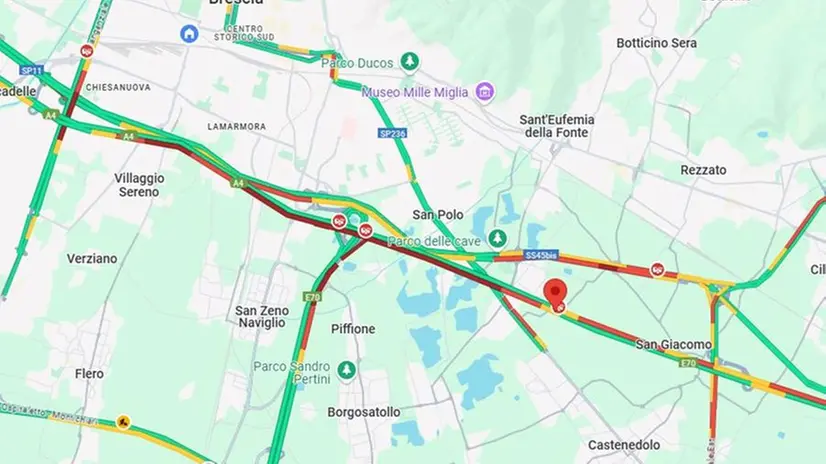Viewport: 826px width, 464px height.
Task: Open the accident icon near Chiesanuova
Action: click(86, 51)
